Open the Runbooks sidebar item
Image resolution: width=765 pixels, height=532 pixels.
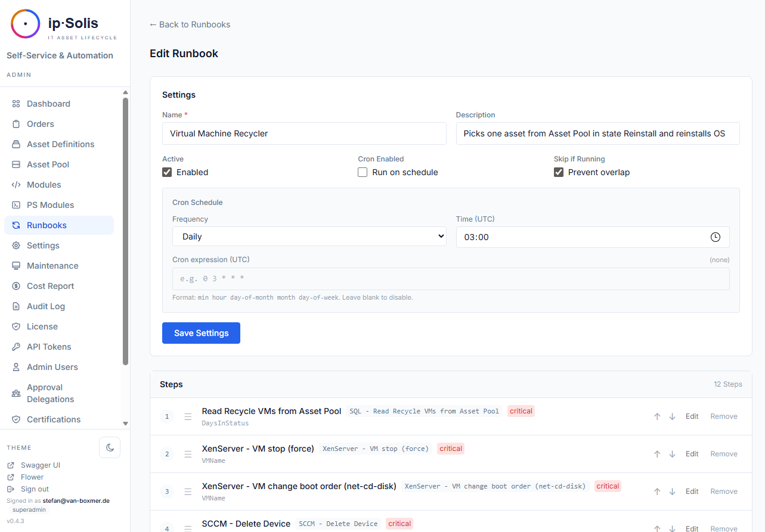[x=59, y=225]
